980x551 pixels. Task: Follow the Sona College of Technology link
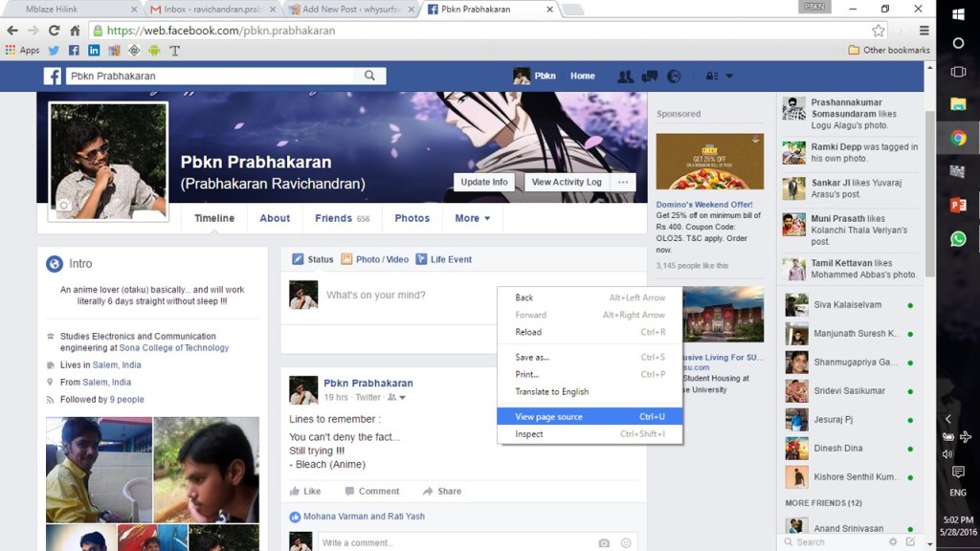pyautogui.click(x=186, y=348)
